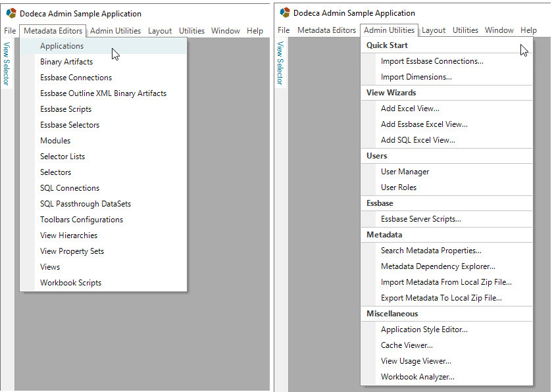Image resolution: width=552 pixels, height=392 pixels.
Task: Choose Import Dimensions... item
Action: (447, 77)
